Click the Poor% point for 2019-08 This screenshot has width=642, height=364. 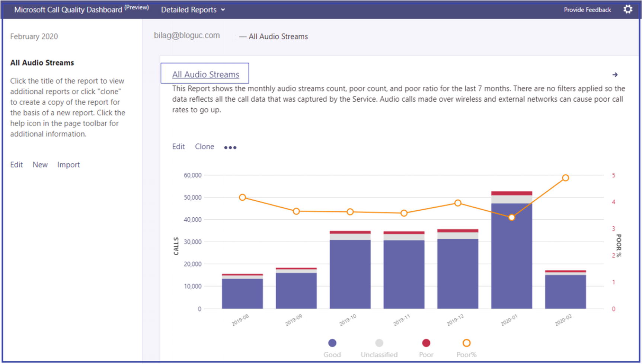pyautogui.click(x=242, y=197)
